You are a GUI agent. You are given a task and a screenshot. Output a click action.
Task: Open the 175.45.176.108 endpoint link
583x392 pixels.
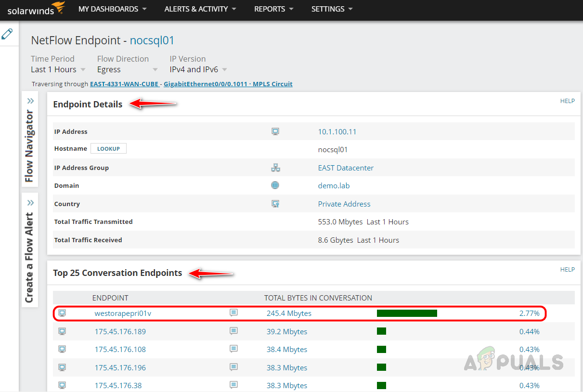pos(120,349)
